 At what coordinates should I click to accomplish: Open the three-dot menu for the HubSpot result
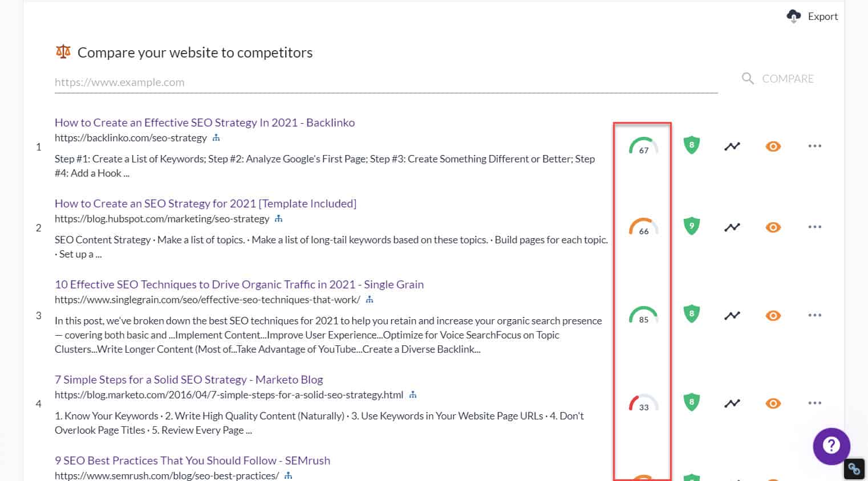tap(814, 227)
